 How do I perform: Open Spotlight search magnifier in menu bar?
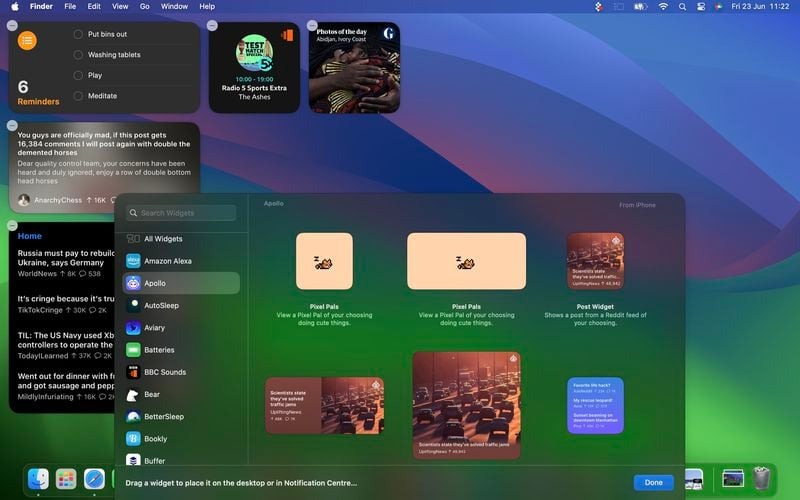(682, 7)
